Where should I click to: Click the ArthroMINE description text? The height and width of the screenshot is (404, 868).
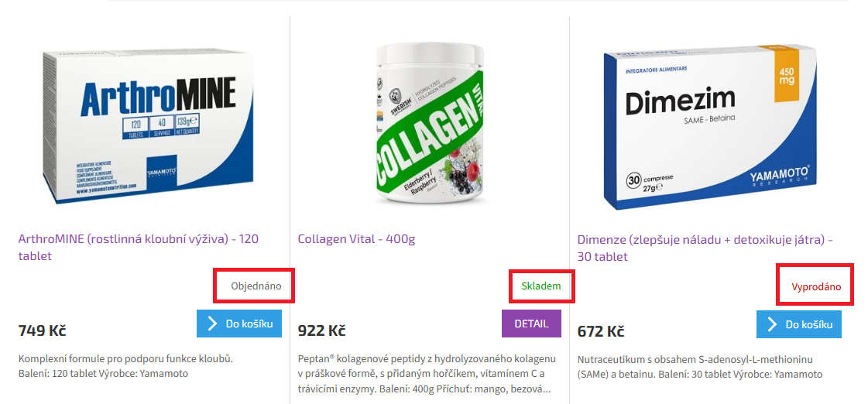(x=125, y=366)
